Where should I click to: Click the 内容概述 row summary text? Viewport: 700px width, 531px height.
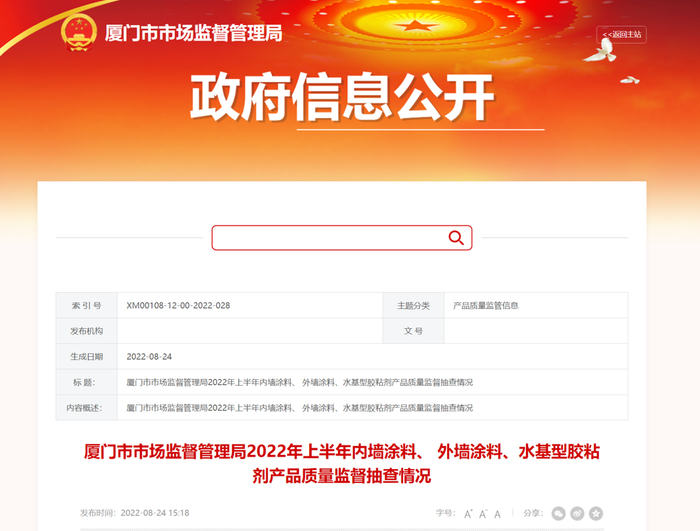tap(300, 408)
